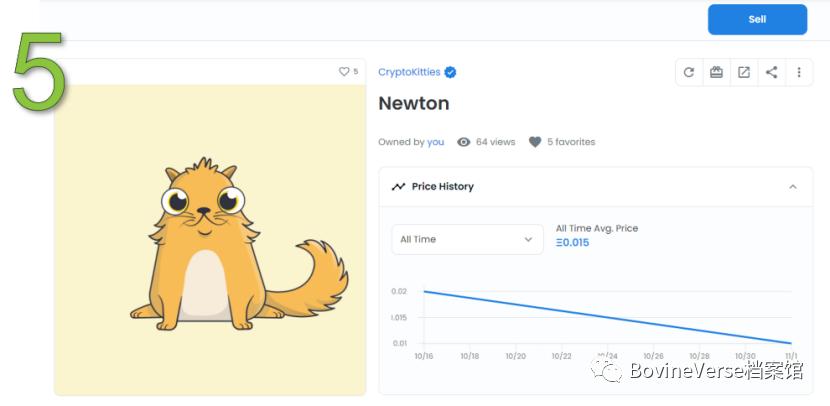Collapse the Price History panel chevron
830x406 pixels.
point(793,187)
